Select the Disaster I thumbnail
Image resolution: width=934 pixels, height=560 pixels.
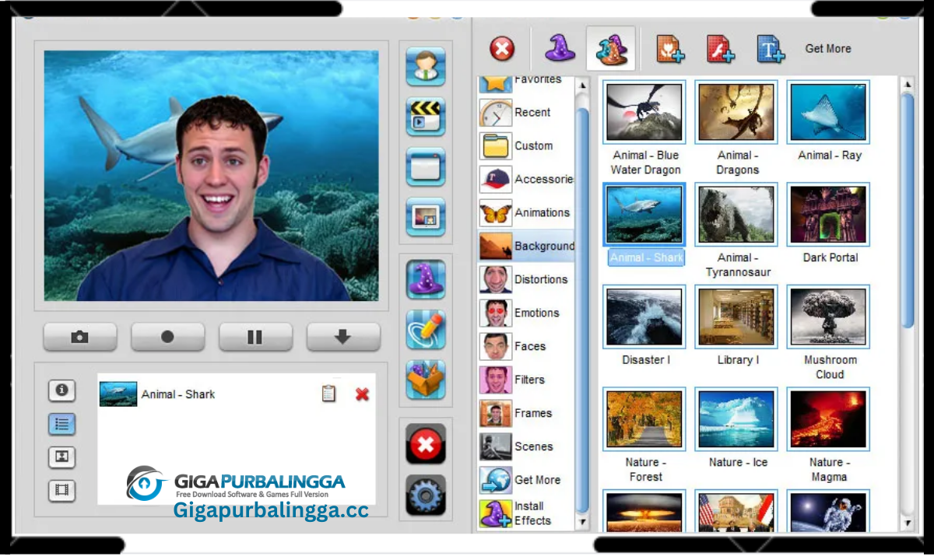[x=644, y=317]
